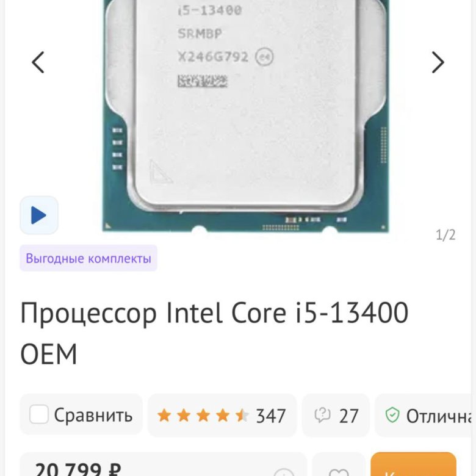
Task: Open the i5-13400 processor photo
Action: coord(246,115)
